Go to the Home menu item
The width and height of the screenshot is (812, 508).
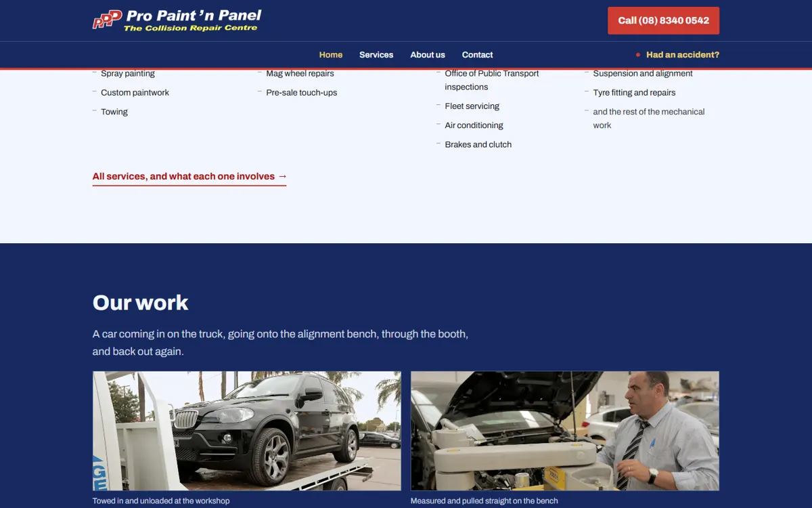click(x=331, y=55)
